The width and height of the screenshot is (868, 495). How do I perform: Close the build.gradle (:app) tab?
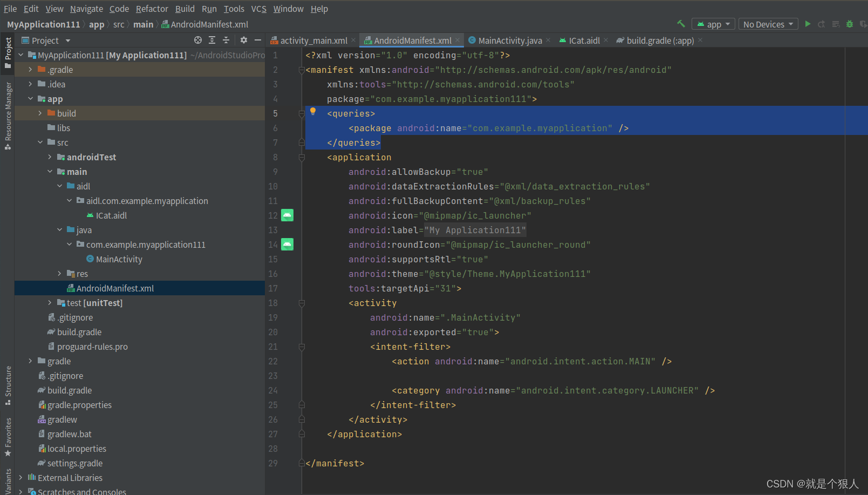pyautogui.click(x=700, y=40)
